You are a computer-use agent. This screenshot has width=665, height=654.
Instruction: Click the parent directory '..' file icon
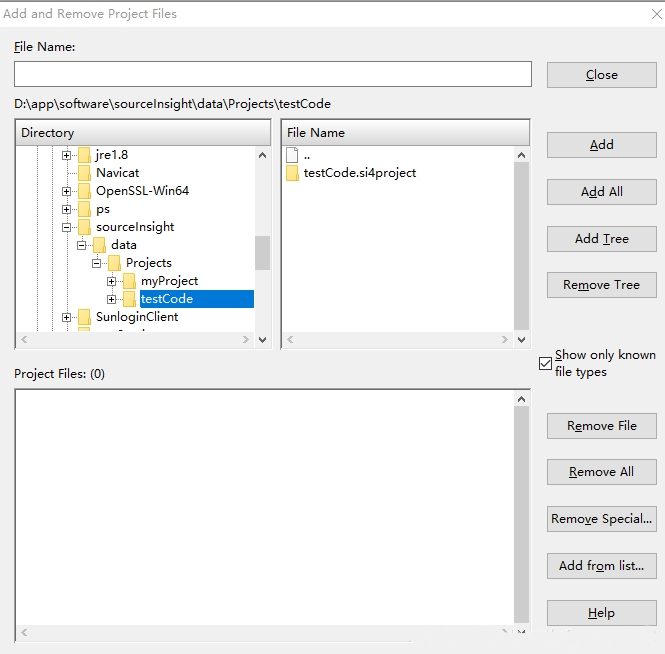[292, 155]
